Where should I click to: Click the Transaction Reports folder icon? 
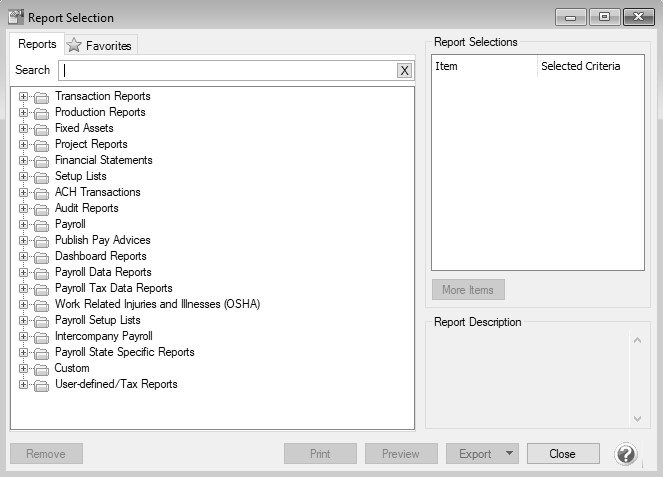[x=41, y=97]
